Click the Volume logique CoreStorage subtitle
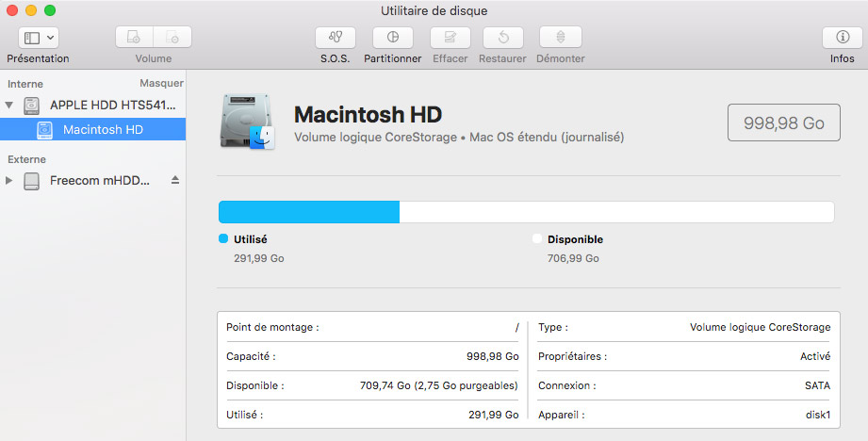Viewport: 868px width, 441px height. (459, 137)
